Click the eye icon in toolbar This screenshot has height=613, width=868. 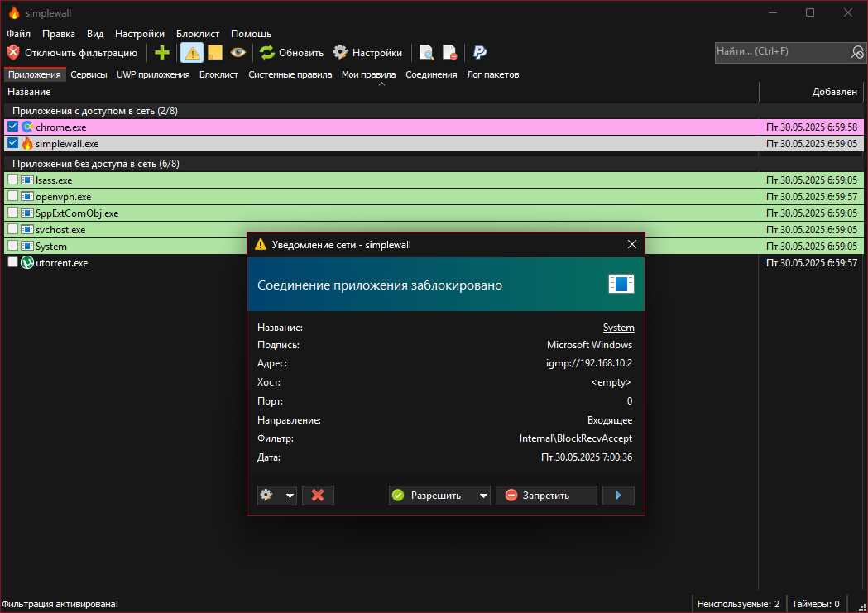[238, 52]
